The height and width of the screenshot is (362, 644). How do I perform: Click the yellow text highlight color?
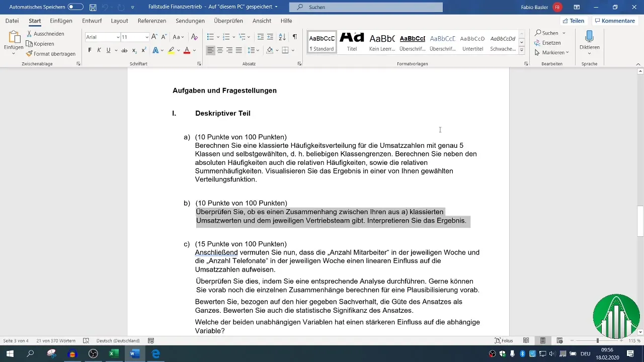pos(171,50)
